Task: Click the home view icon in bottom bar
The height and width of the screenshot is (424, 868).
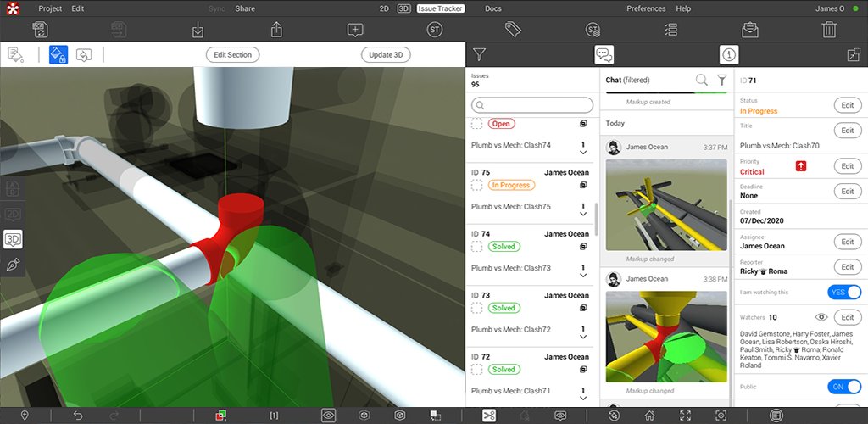Action: click(x=649, y=416)
